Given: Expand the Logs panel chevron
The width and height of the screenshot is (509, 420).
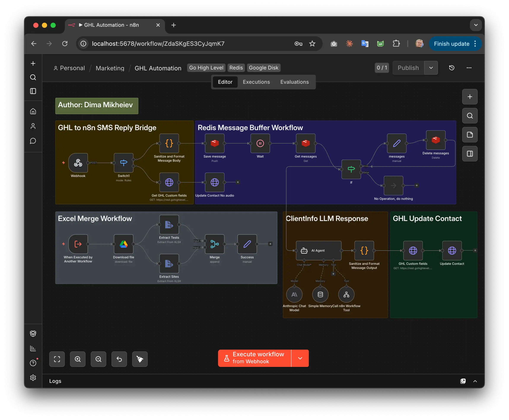Looking at the screenshot, I should click(x=475, y=381).
